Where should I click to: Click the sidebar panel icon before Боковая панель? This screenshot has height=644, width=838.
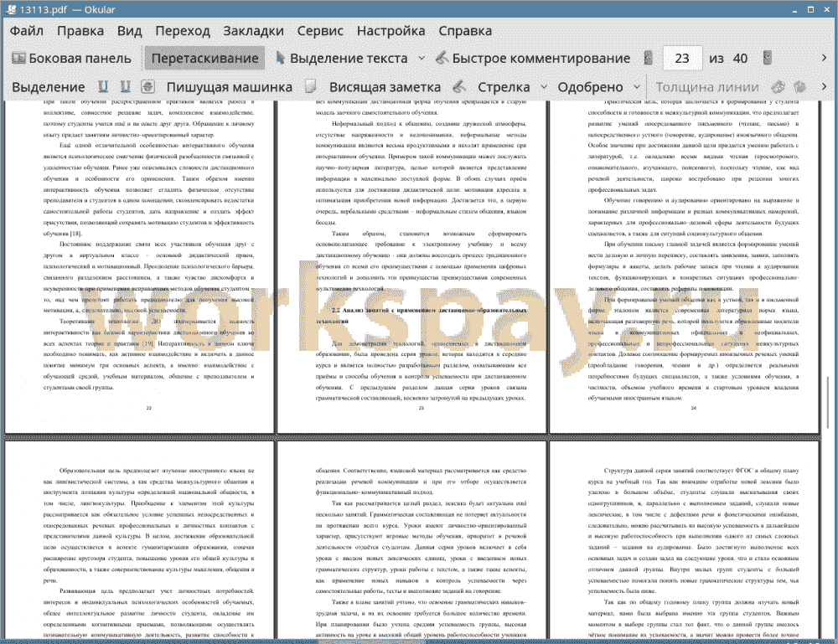pyautogui.click(x=18, y=58)
